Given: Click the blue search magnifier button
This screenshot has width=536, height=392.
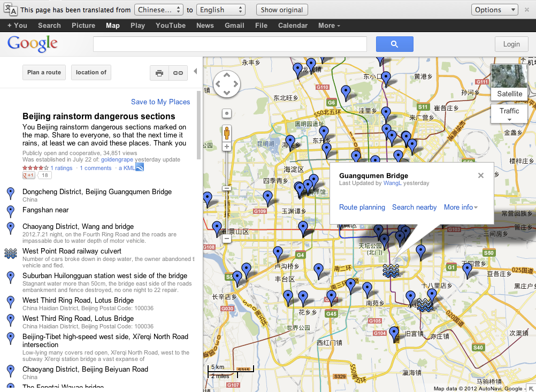Looking at the screenshot, I should [x=394, y=44].
